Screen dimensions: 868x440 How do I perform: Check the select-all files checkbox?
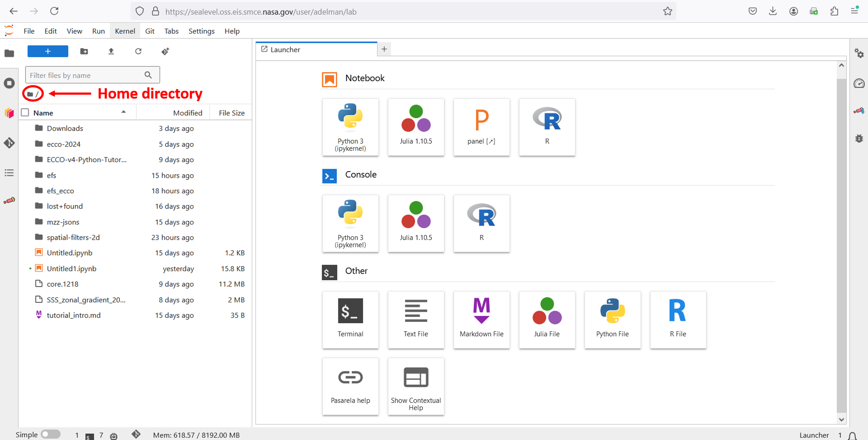coord(25,112)
